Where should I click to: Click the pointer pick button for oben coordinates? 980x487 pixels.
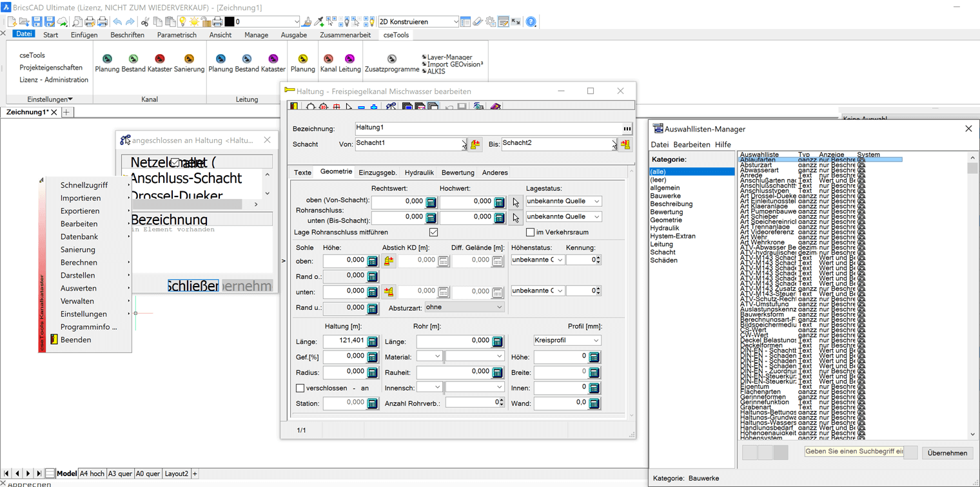pos(516,202)
